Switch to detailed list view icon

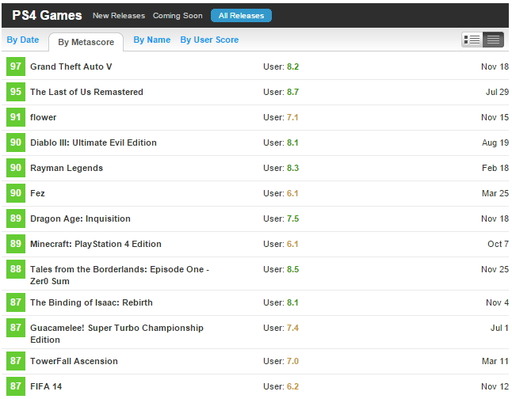tap(472, 40)
